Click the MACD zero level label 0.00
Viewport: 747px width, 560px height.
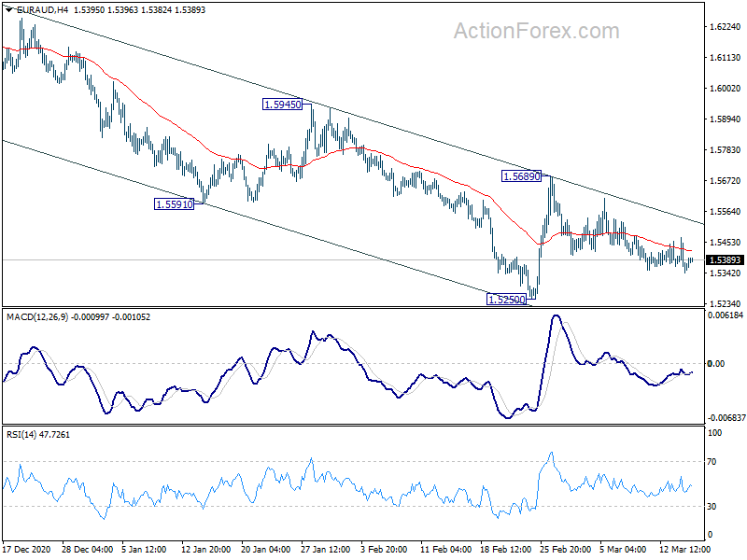tap(716, 363)
